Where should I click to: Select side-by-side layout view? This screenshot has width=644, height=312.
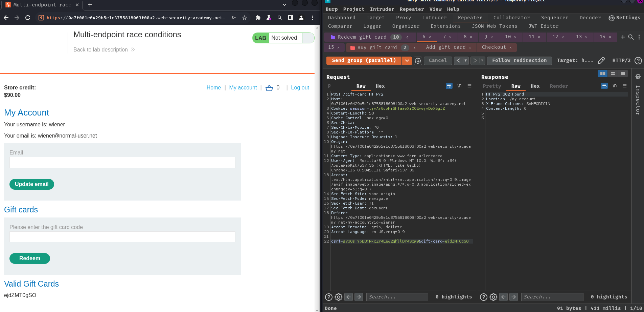(603, 74)
